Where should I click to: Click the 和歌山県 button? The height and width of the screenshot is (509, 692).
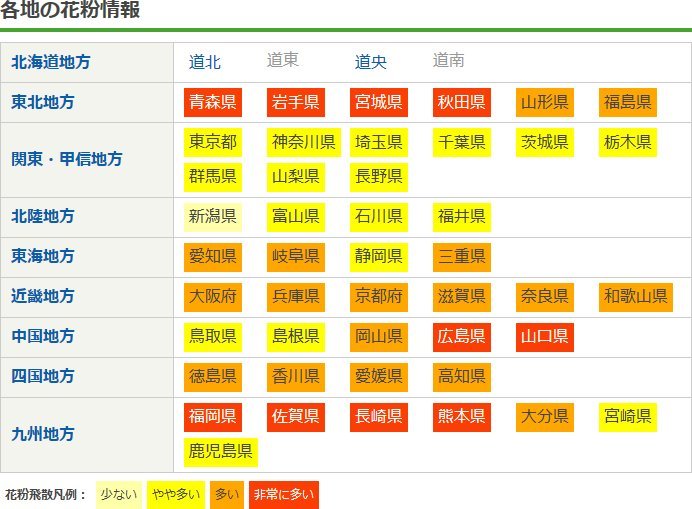(635, 296)
